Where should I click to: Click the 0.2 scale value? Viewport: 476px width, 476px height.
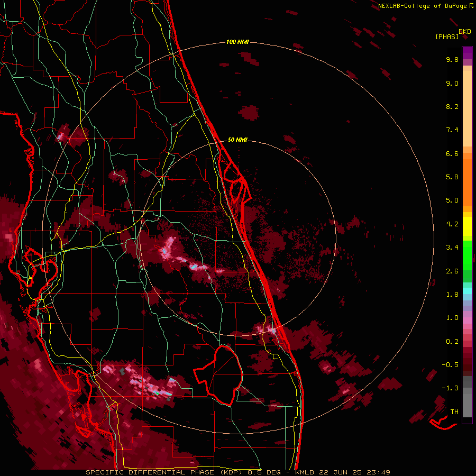(452, 342)
